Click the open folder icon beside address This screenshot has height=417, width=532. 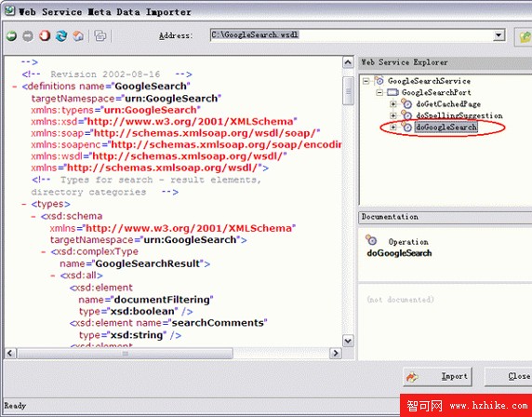coord(525,36)
